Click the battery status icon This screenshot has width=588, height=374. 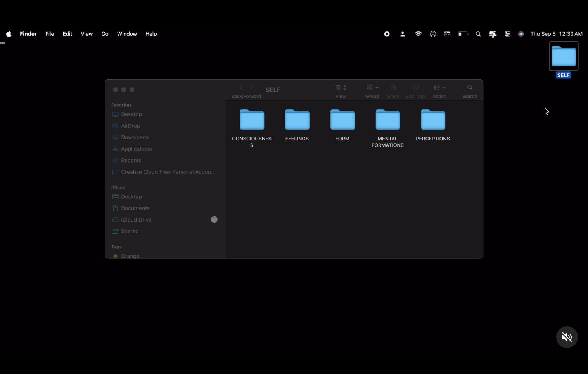(463, 34)
